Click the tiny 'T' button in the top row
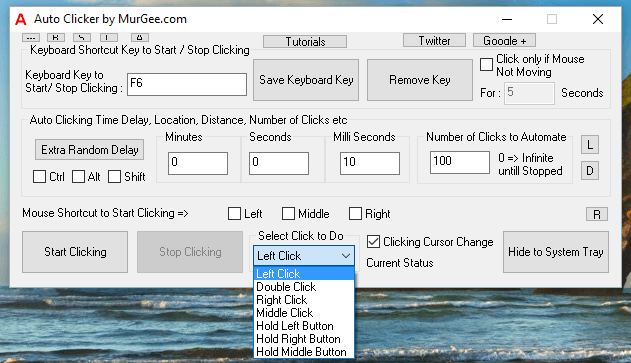Viewport: 631px width, 363px height. (x=109, y=37)
